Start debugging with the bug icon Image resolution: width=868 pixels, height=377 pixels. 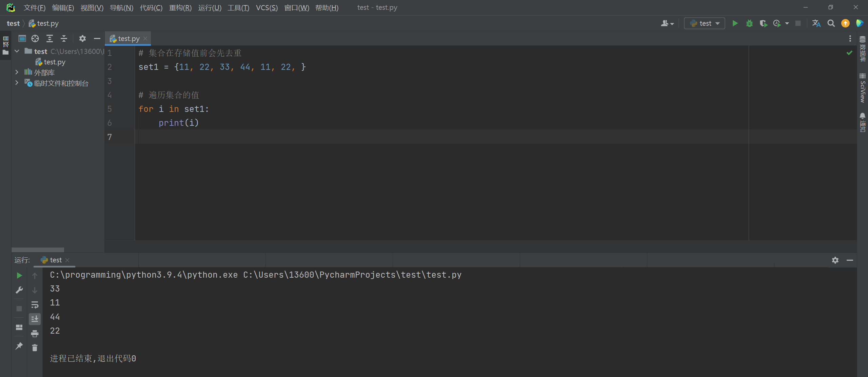click(749, 23)
